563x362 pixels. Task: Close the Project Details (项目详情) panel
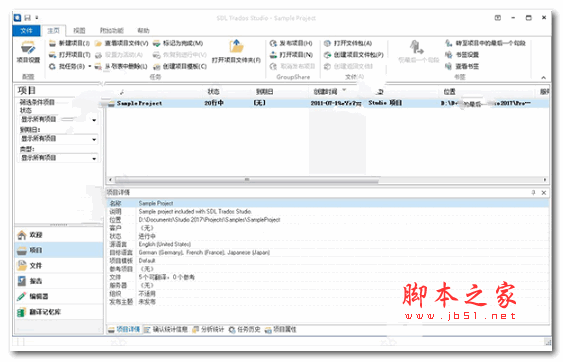click(x=544, y=193)
